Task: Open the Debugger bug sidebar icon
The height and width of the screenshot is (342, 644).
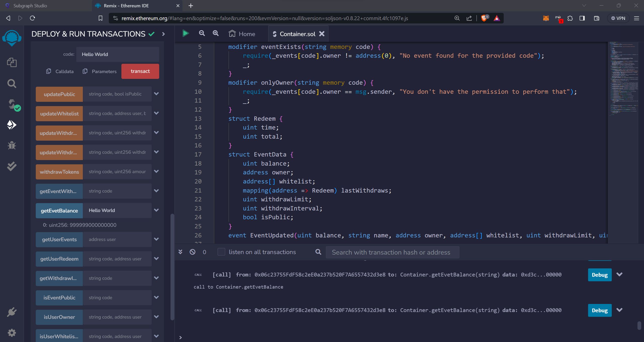Action: click(12, 145)
